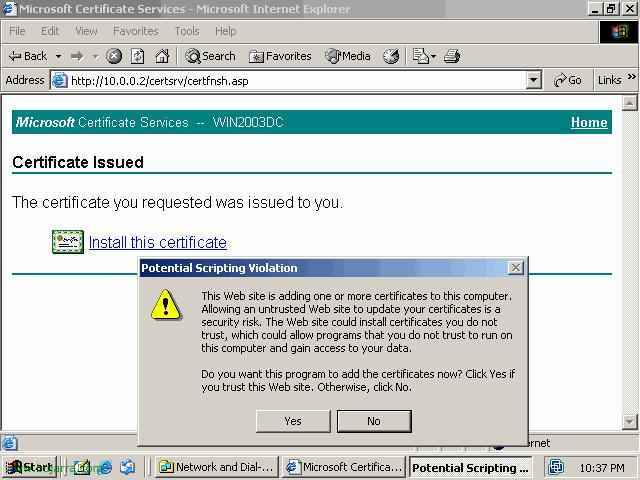Screen dimensions: 640x480
Task: Open the Search toolbar button
Action: [x=210, y=56]
